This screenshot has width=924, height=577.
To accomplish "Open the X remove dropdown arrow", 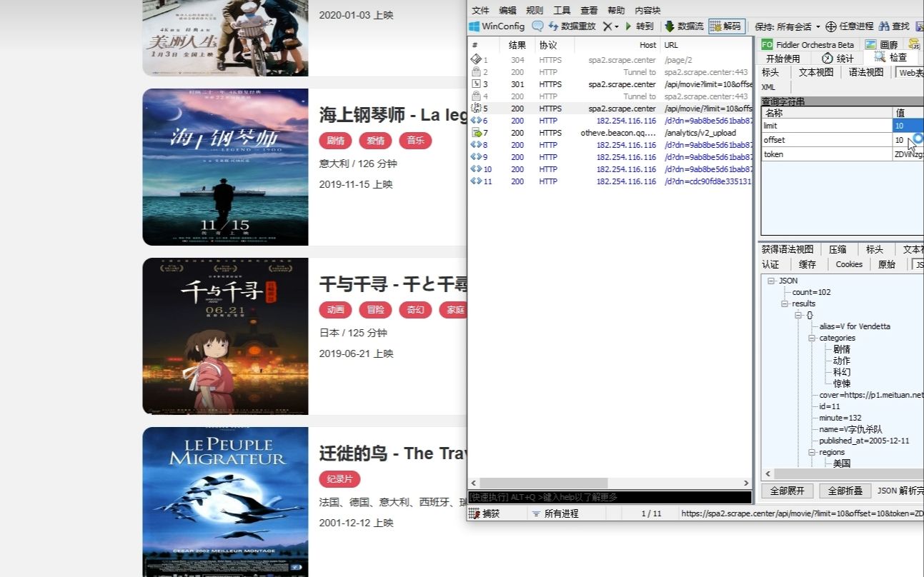I will 617,26.
